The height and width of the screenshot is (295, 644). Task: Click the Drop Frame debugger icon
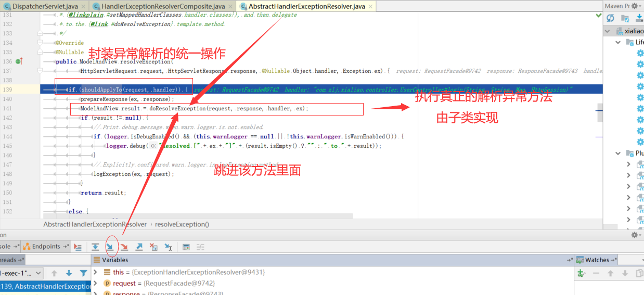pos(153,247)
